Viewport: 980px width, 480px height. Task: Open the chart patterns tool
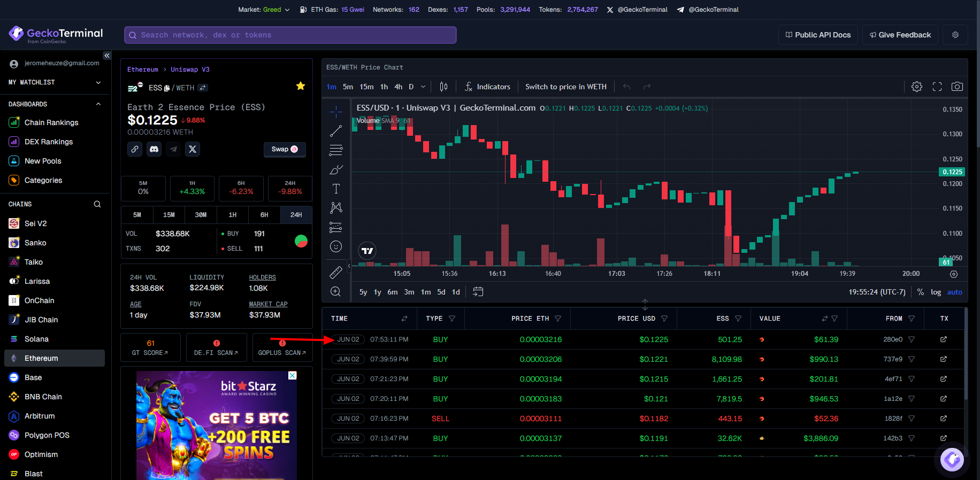point(336,208)
